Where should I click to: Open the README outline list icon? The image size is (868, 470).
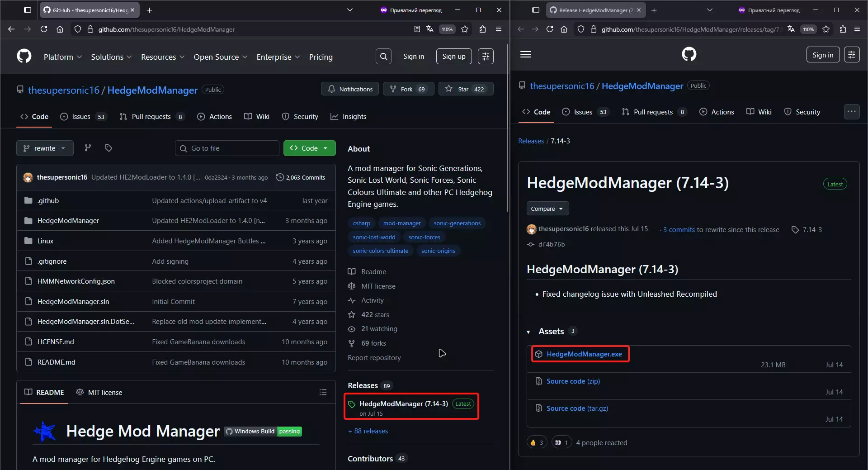(x=323, y=392)
